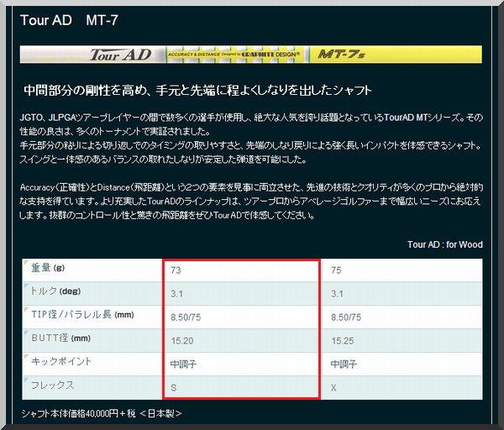
Task: Click 8.50/75 in the X flex column
Action: pos(346,317)
